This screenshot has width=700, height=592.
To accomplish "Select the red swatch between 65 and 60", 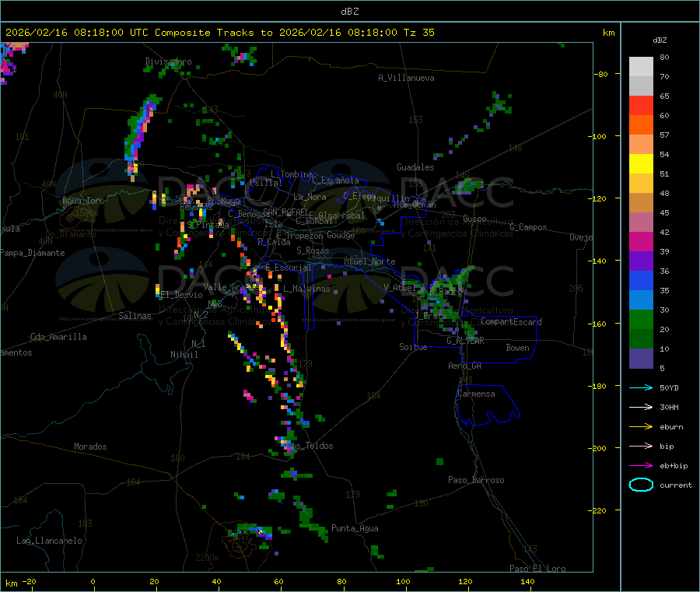I will [x=641, y=106].
